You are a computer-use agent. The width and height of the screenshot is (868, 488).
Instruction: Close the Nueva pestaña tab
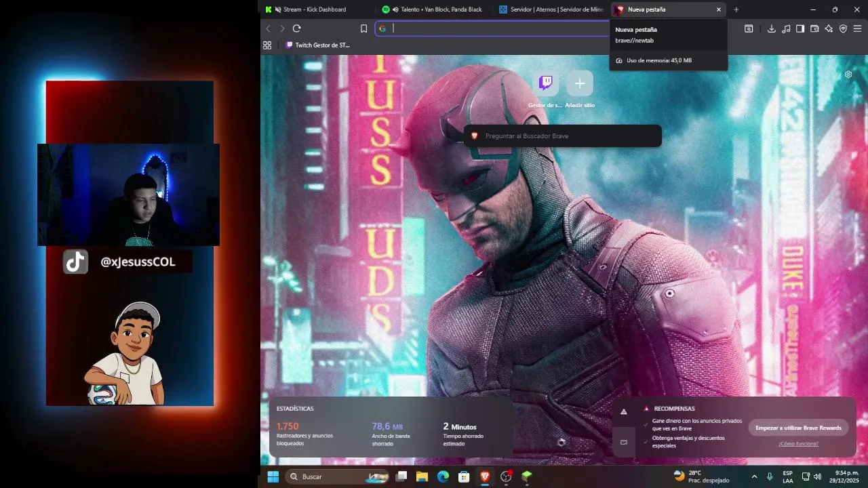click(719, 9)
